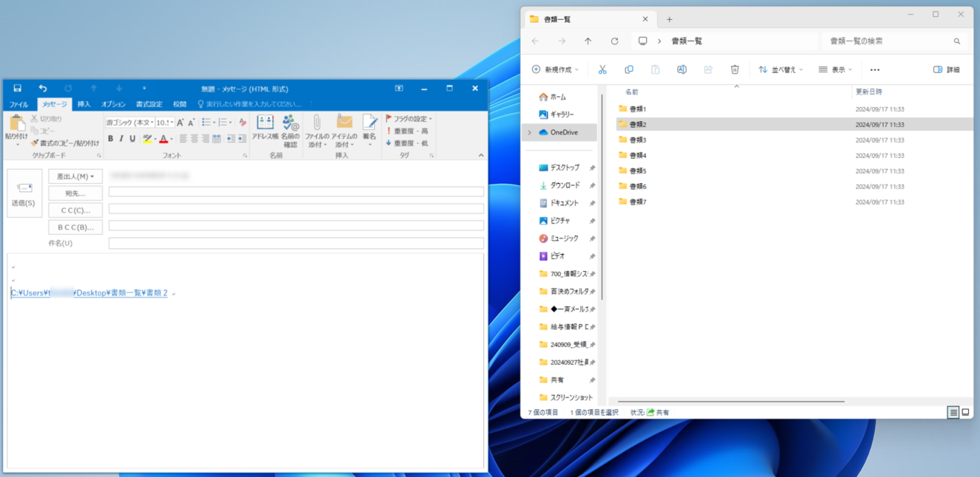This screenshot has height=477, width=980.
Task: Click the Rename icon in Explorer toolbar
Action: (x=682, y=69)
